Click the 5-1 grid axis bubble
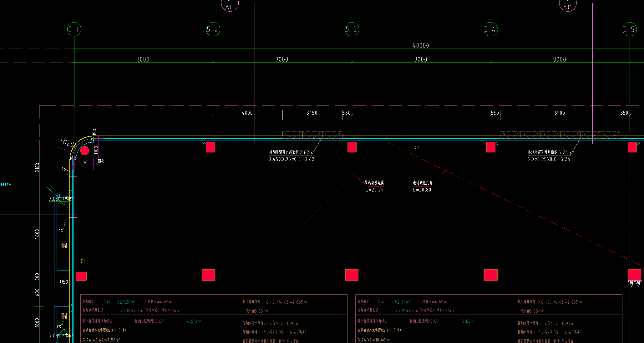Image resolution: width=644 pixels, height=343 pixels. coord(74,29)
